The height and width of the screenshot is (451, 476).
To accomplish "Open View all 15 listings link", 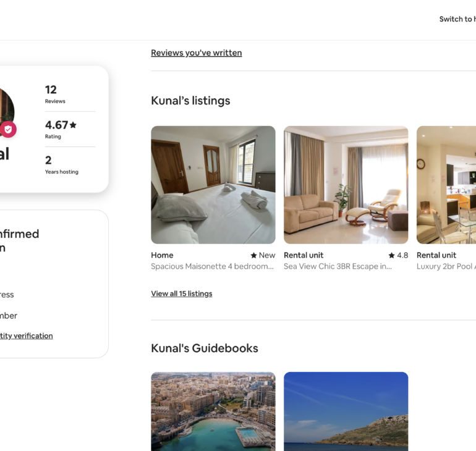I will click(x=182, y=293).
